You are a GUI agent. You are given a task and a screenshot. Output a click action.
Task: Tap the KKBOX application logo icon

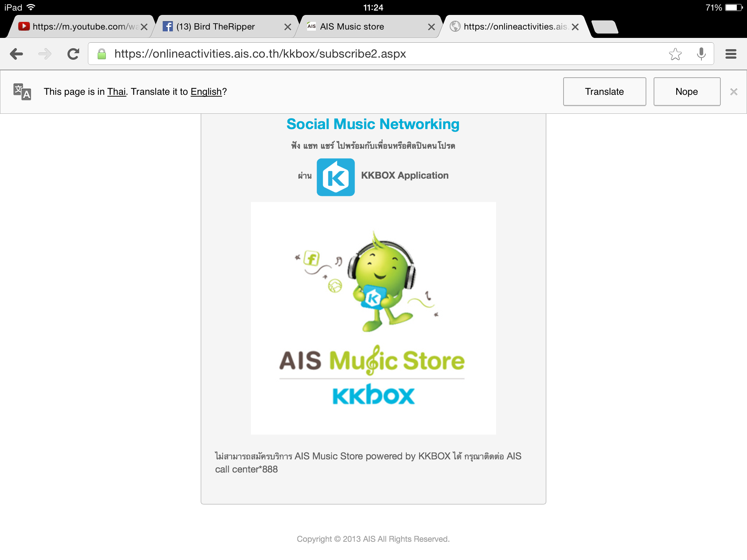coord(336,177)
